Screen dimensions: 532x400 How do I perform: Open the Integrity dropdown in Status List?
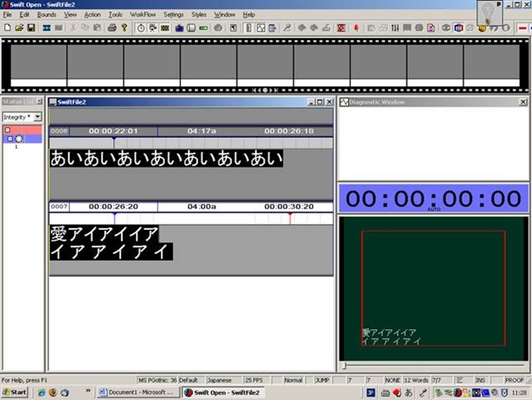tap(36, 117)
